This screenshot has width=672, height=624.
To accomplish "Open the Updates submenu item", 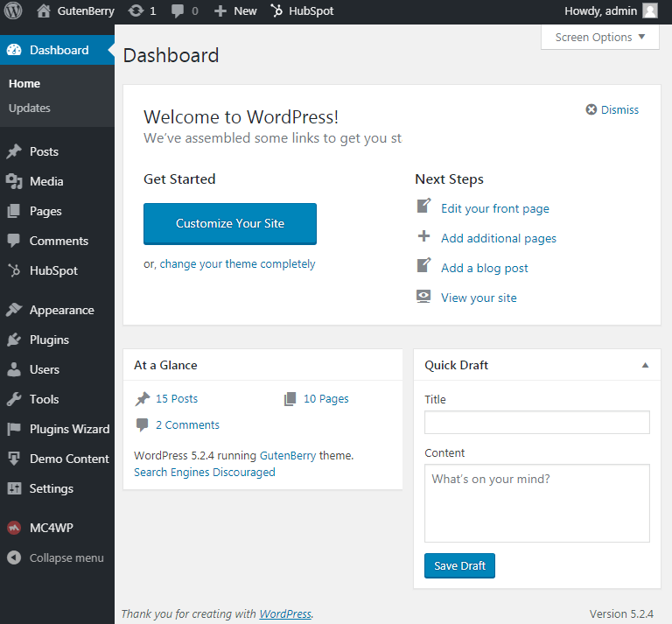I will [30, 108].
